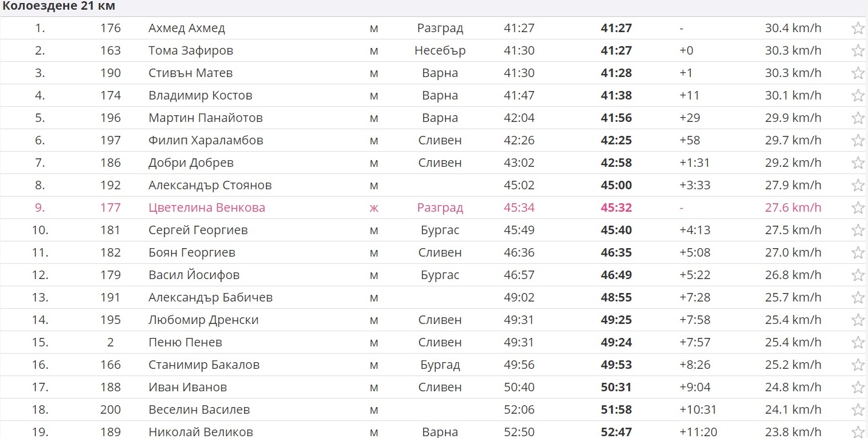Image resolution: width=868 pixels, height=438 pixels.
Task: Star favorite for Ахмед Ахмед row
Action: tap(857, 28)
